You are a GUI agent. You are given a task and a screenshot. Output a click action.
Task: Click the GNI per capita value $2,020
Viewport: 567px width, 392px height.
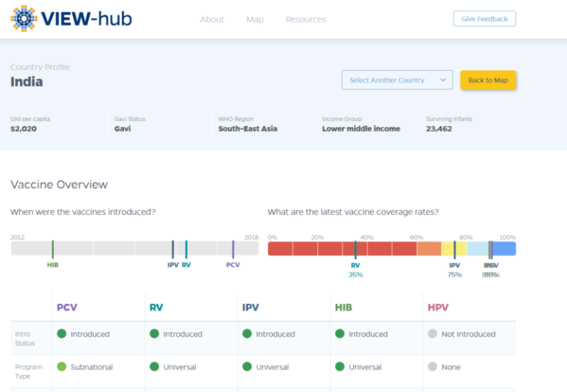pos(24,128)
